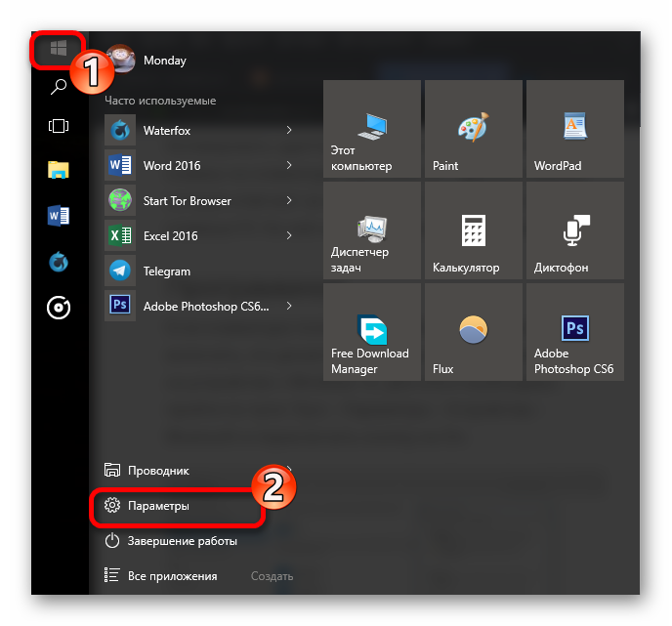This screenshot has width=672, height=626.
Task: Click the Windows Start logo button
Action: pyautogui.click(x=59, y=49)
